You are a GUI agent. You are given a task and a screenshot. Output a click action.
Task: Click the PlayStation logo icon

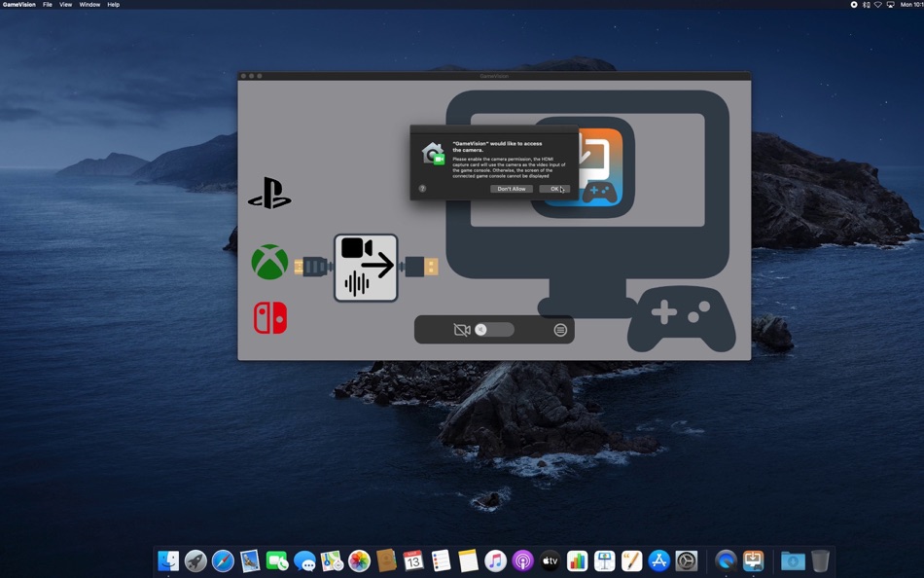[269, 193]
